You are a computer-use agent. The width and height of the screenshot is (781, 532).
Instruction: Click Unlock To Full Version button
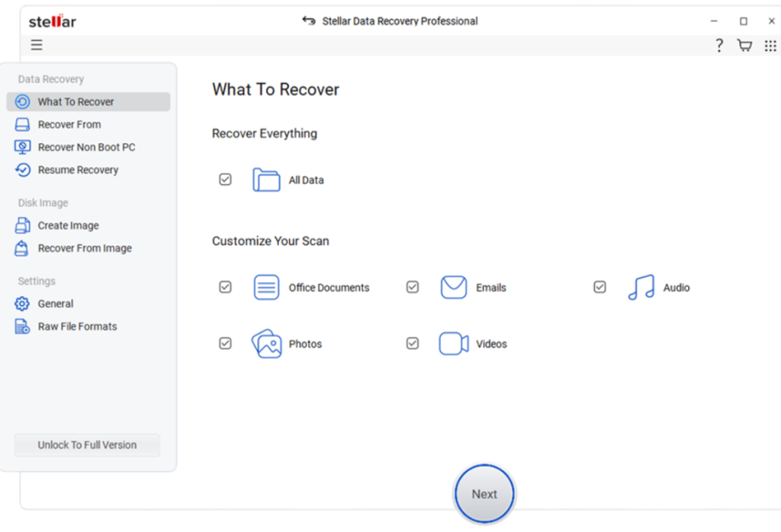pyautogui.click(x=87, y=445)
